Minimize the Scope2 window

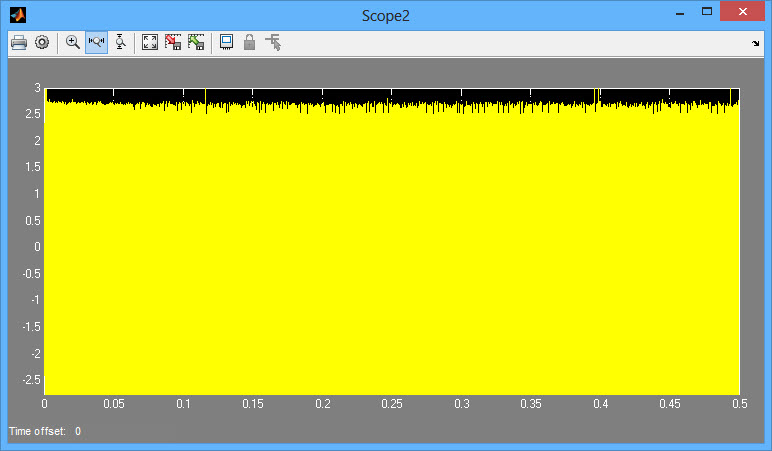[x=680, y=14]
